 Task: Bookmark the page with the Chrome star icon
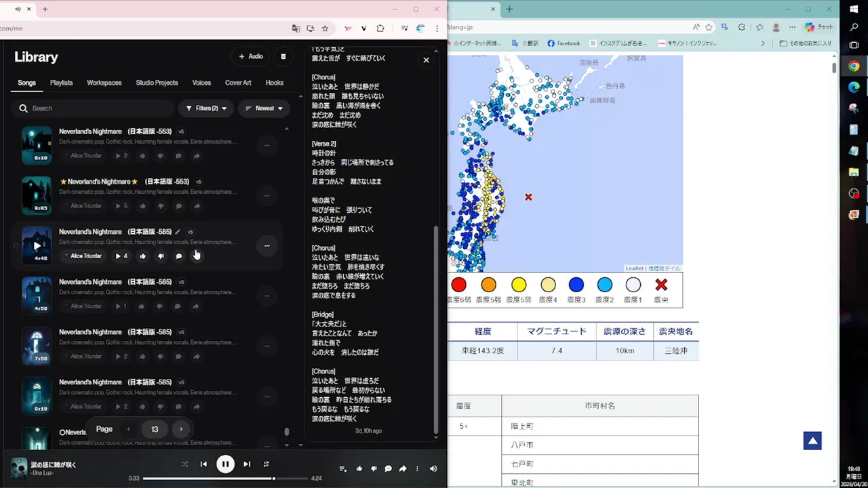[x=325, y=28]
